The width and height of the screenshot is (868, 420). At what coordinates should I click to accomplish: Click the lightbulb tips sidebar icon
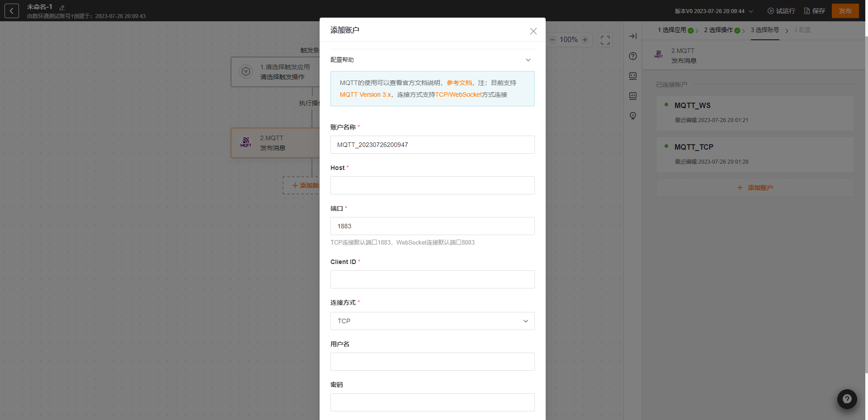point(633,116)
